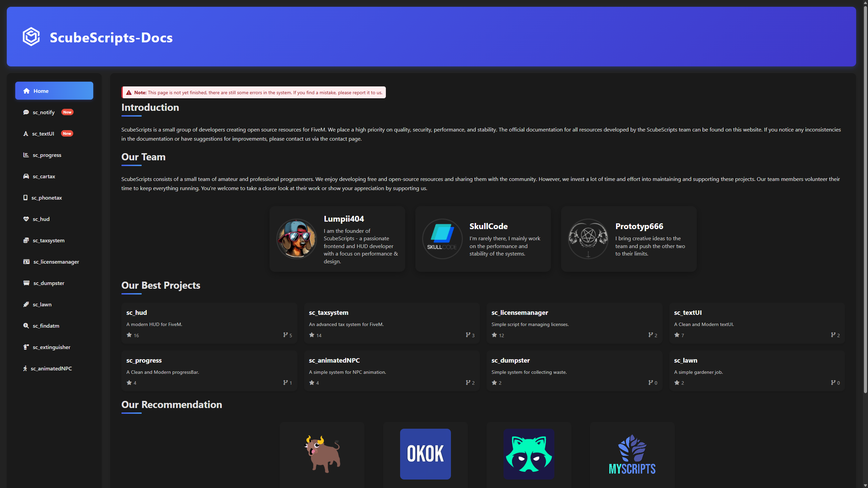
Task: Click the fork icon on the sc_progress card
Action: pyautogui.click(x=285, y=382)
